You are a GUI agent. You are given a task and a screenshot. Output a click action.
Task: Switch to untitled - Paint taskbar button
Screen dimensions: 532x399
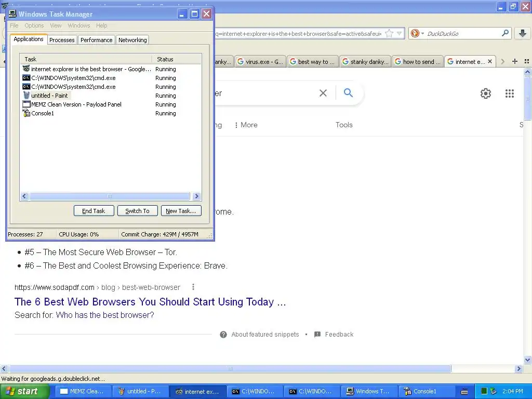point(140,391)
